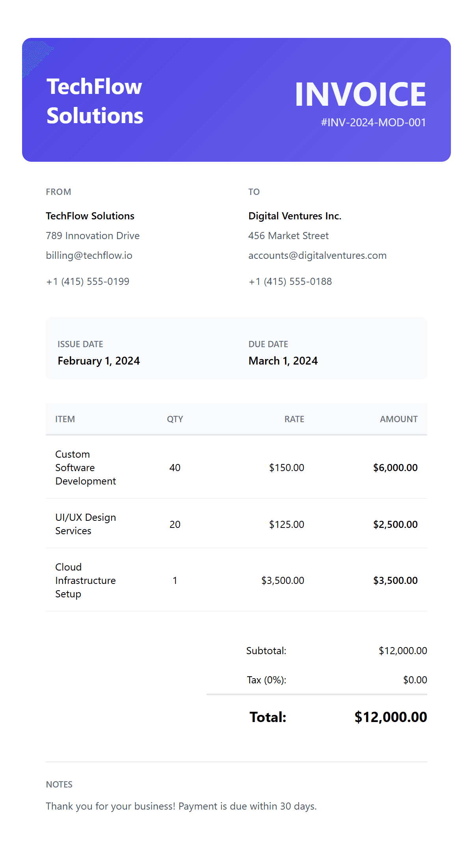The width and height of the screenshot is (473, 868).
Task: Click recipient Digital Ventures Inc.
Action: tap(295, 216)
